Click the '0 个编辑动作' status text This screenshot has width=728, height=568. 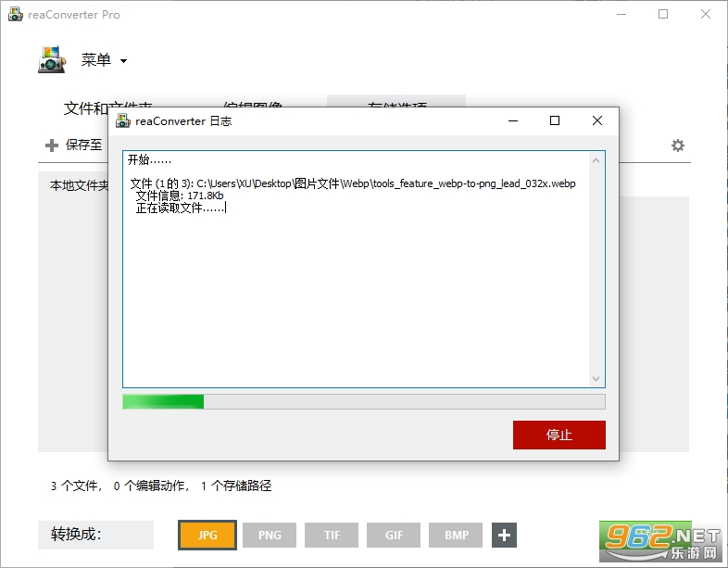[x=151, y=486]
